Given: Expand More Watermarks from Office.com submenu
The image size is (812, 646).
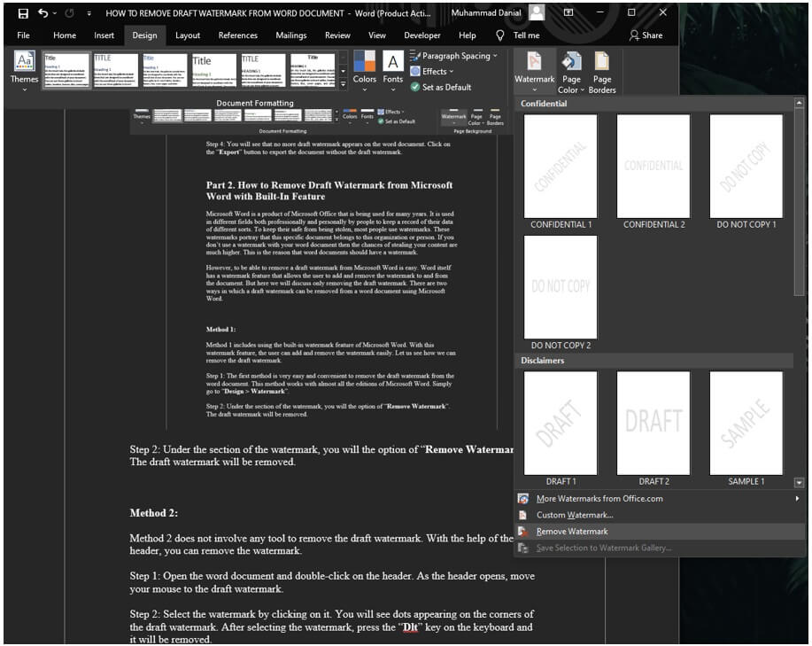Looking at the screenshot, I should (x=620, y=500).
